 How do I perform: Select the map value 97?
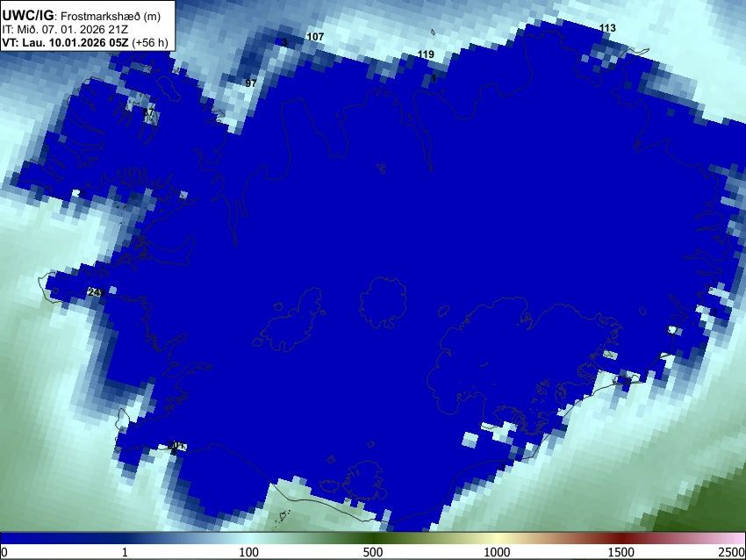pyautogui.click(x=251, y=83)
